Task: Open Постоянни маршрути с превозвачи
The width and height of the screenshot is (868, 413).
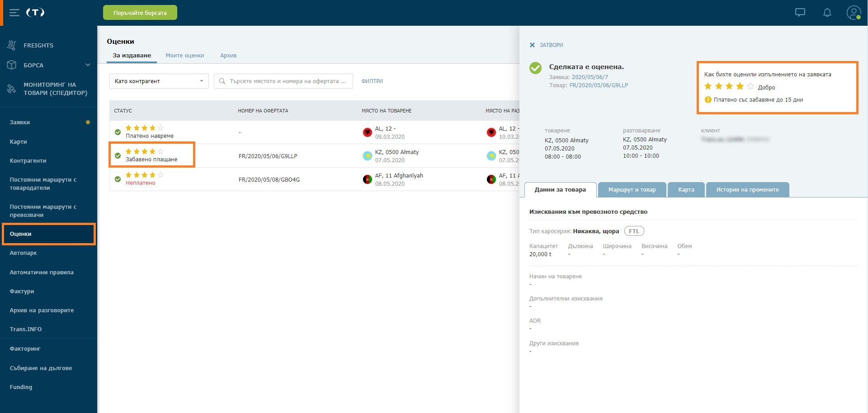Action: point(43,211)
